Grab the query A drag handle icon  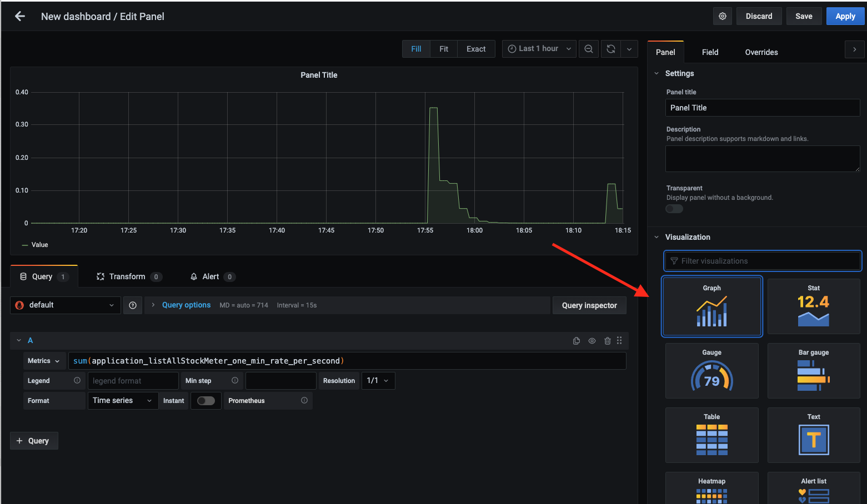[619, 341]
